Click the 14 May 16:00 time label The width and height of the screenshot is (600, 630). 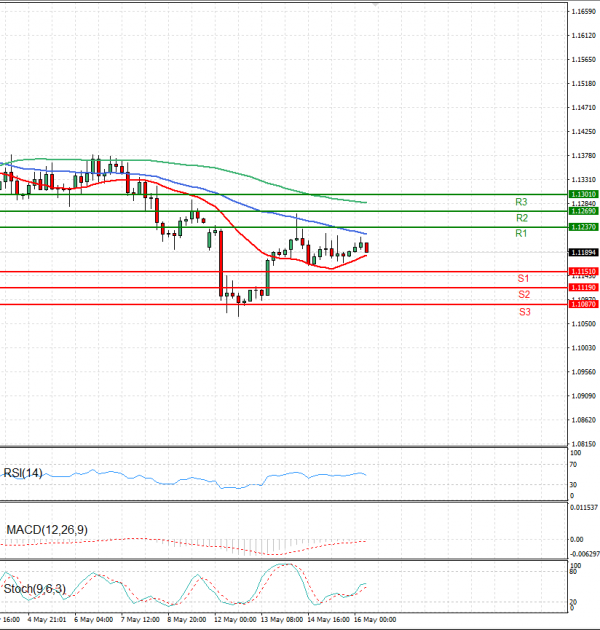328,620
